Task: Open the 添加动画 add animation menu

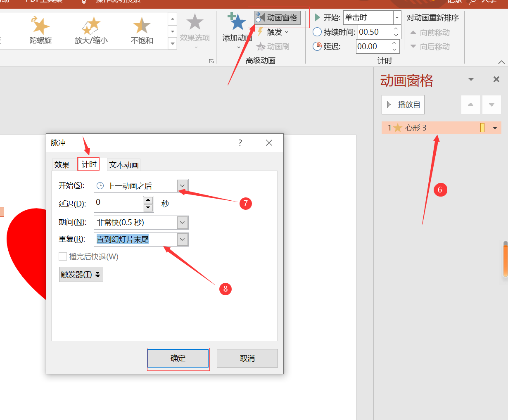Action: click(x=237, y=31)
